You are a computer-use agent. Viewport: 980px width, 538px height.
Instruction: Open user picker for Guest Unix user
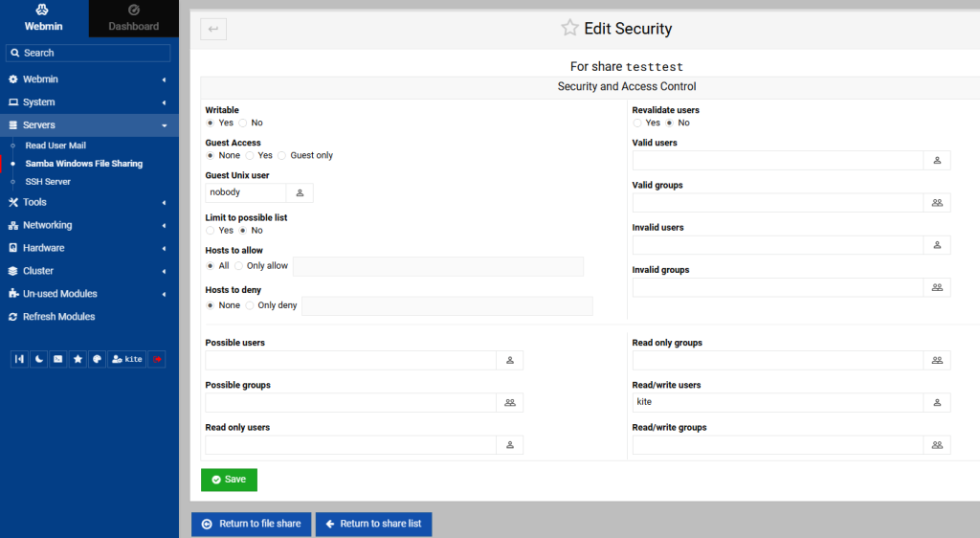click(300, 192)
